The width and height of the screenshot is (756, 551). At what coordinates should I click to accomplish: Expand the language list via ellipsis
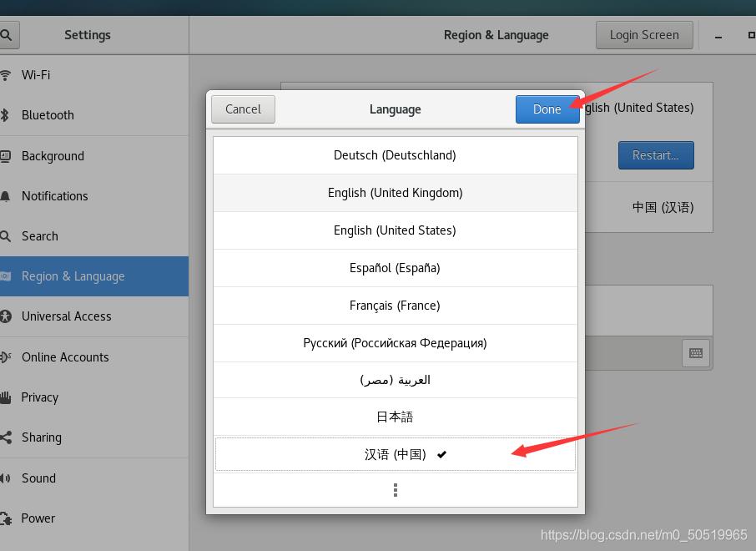[x=395, y=489]
